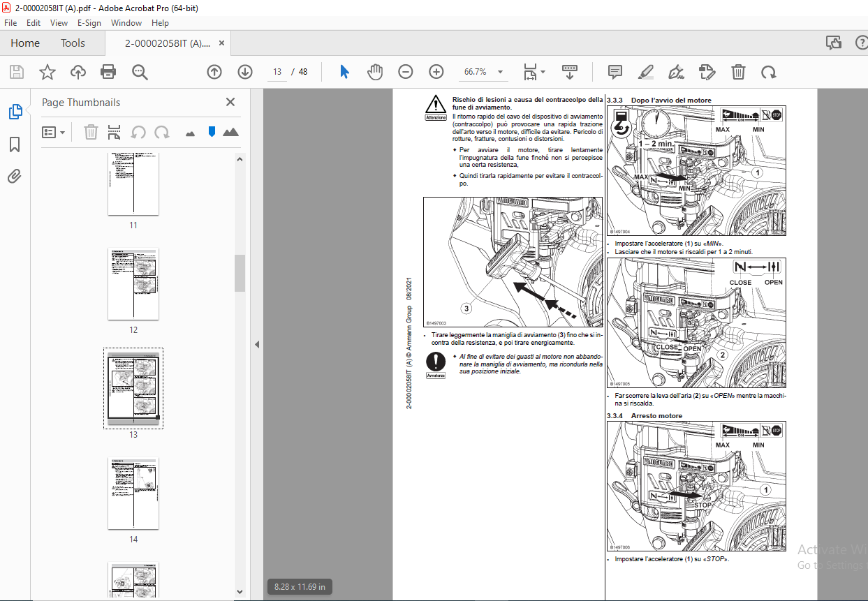The image size is (868, 601).
Task: Select page 14 thumbnail
Action: pos(133,494)
